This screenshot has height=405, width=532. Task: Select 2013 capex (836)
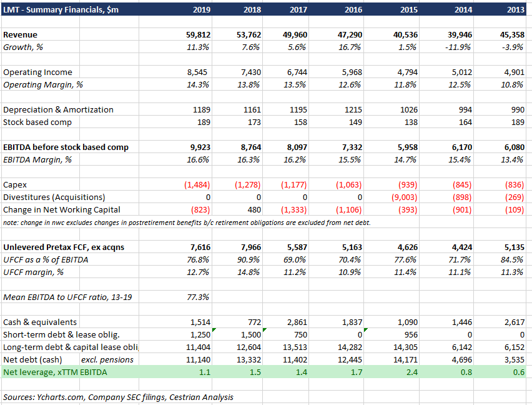tap(515, 184)
